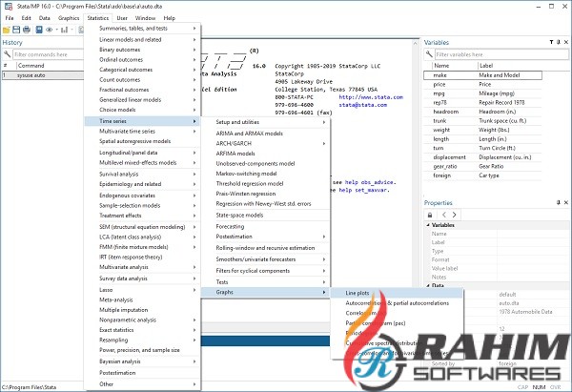Screen dimensions: 572x392
Task: Click the Results window scrollbar up arrow
Action: [x=415, y=44]
